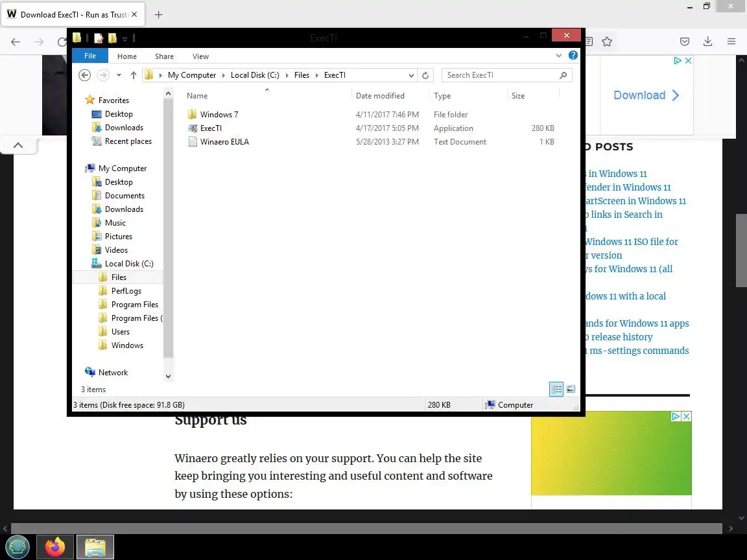Go back in Firefox browser

[x=16, y=42]
